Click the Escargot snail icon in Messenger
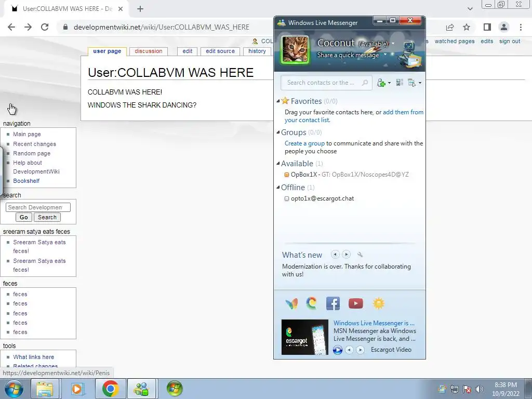This screenshot has height=399, width=532. 311,303
